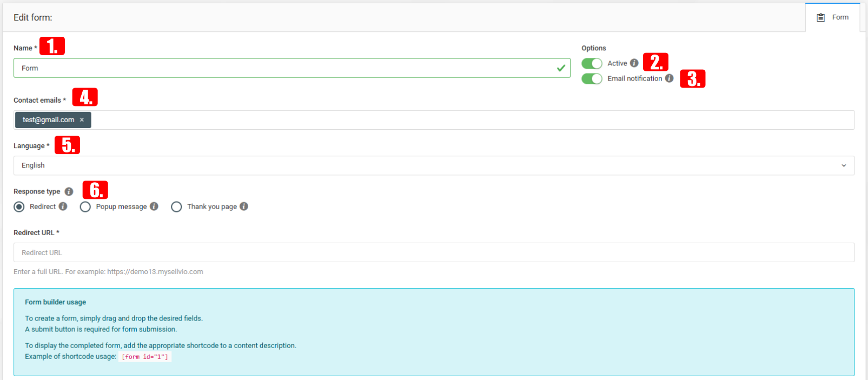Click the clipboard icon on the Form tab
This screenshot has height=380, width=868.
821,17
